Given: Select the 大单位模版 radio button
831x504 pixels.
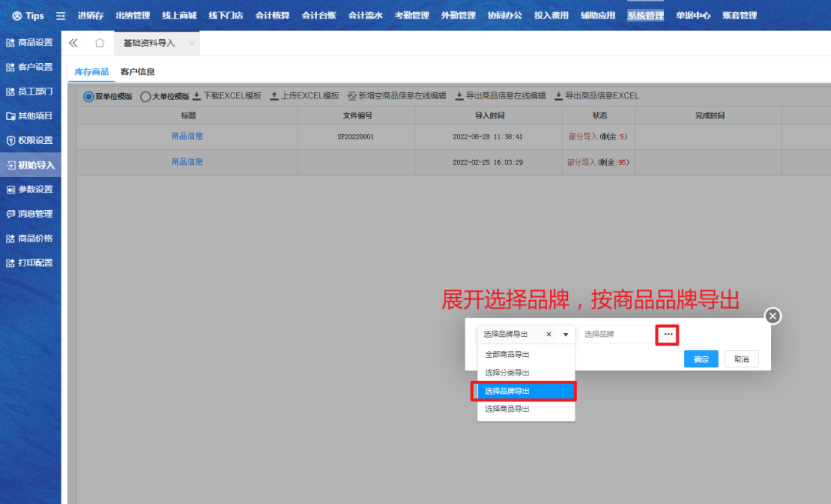Looking at the screenshot, I should click(145, 97).
